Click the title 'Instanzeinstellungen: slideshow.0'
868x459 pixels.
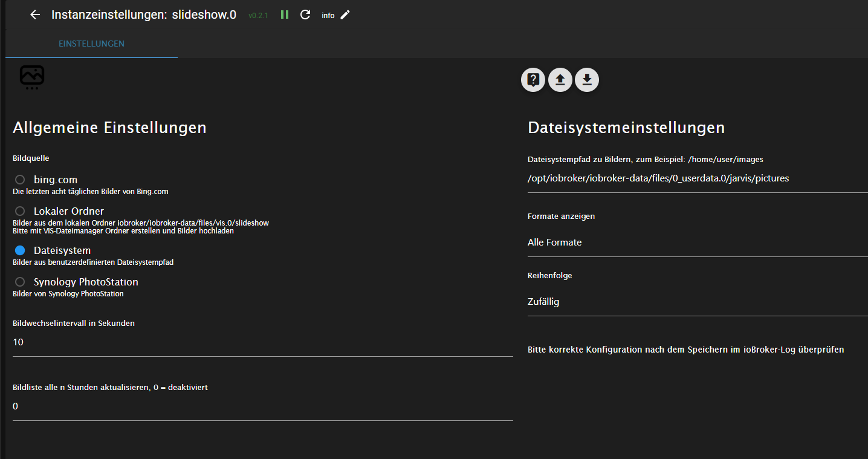[x=144, y=15]
